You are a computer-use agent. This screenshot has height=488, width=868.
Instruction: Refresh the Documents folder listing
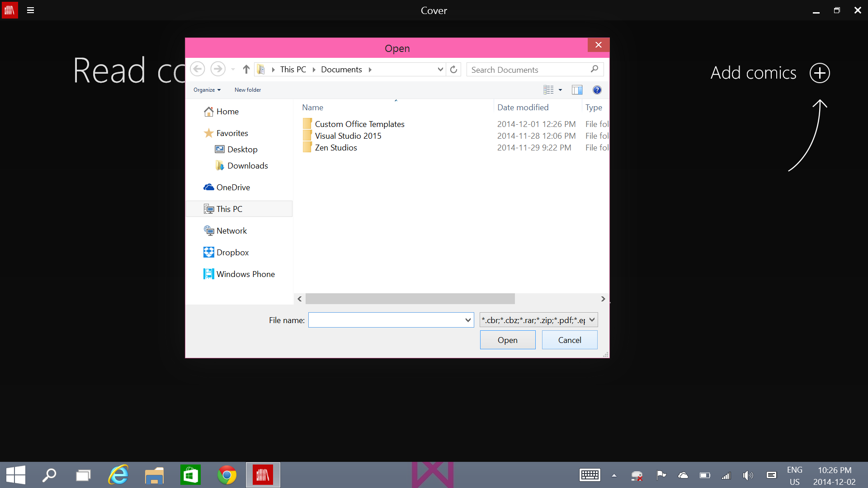pos(453,69)
